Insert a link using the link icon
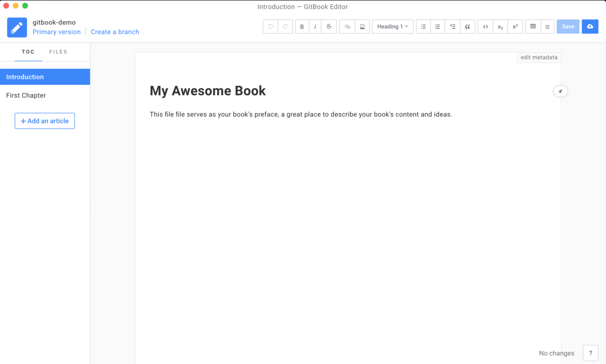The image size is (606, 364). point(347,26)
